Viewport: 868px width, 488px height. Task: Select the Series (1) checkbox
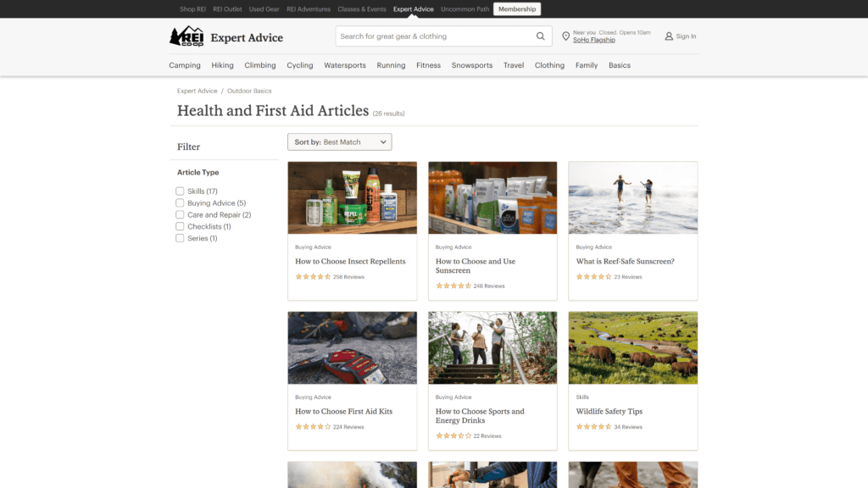click(180, 238)
